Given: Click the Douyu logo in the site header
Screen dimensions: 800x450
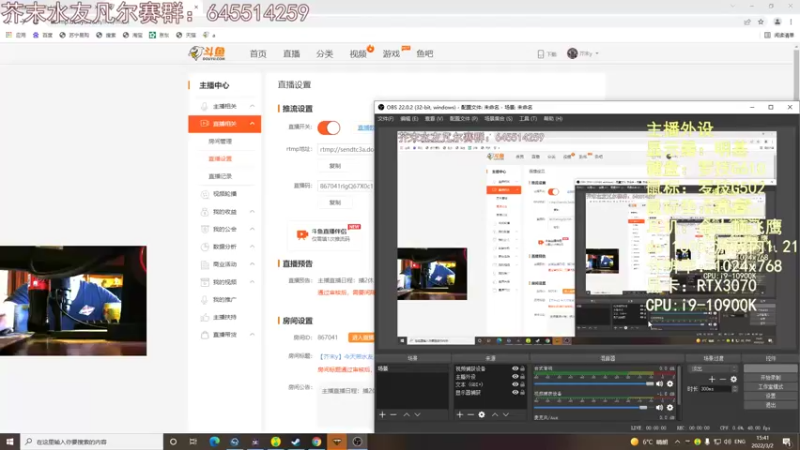Looking at the screenshot, I should tap(207, 53).
